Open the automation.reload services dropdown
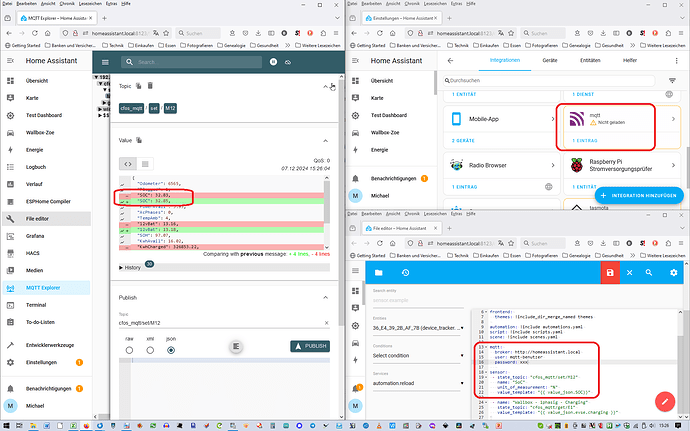 pos(418,383)
